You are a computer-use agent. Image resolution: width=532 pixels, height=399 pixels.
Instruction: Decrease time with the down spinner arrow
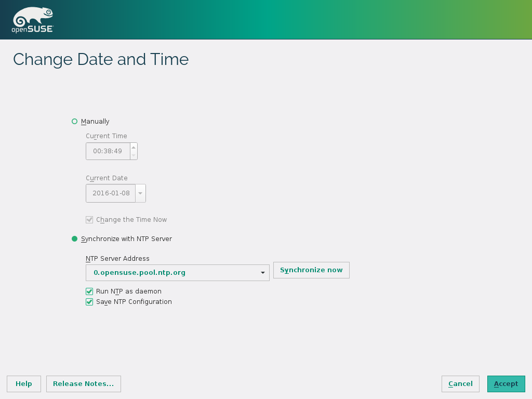pyautogui.click(x=134, y=155)
